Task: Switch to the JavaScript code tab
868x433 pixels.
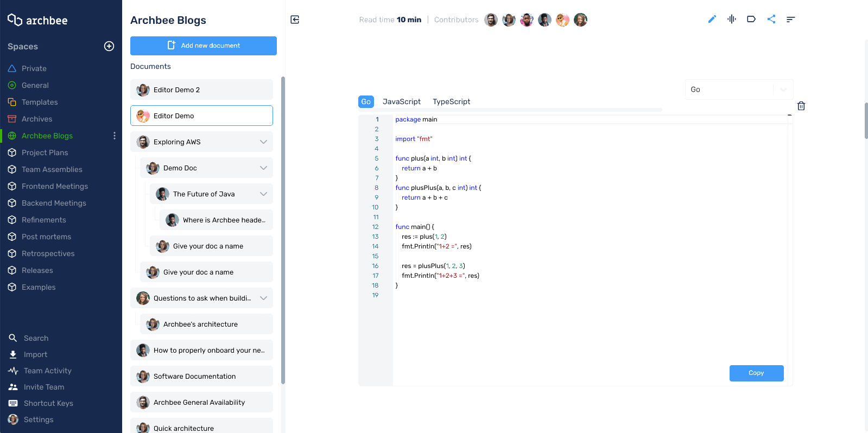Action: 402,101
